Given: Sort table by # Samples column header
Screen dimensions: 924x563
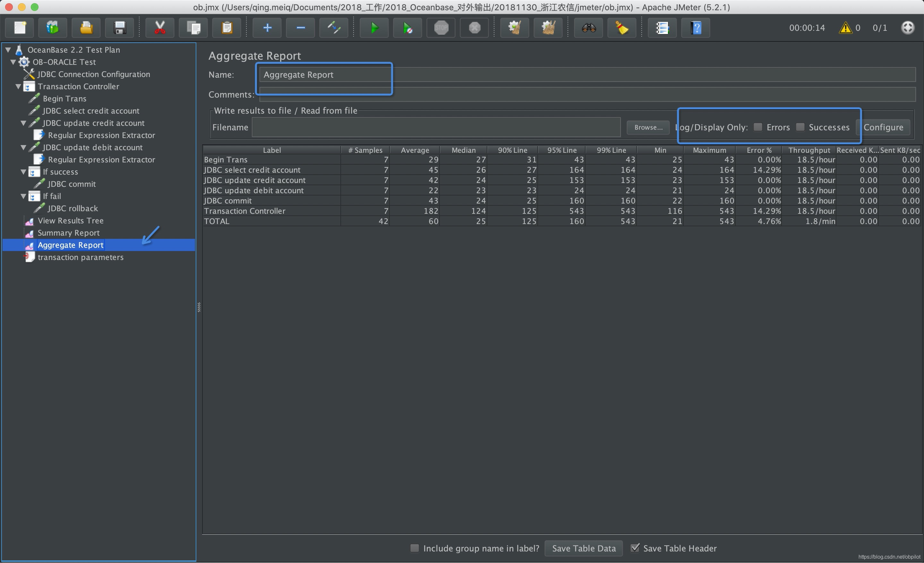Looking at the screenshot, I should [365, 150].
